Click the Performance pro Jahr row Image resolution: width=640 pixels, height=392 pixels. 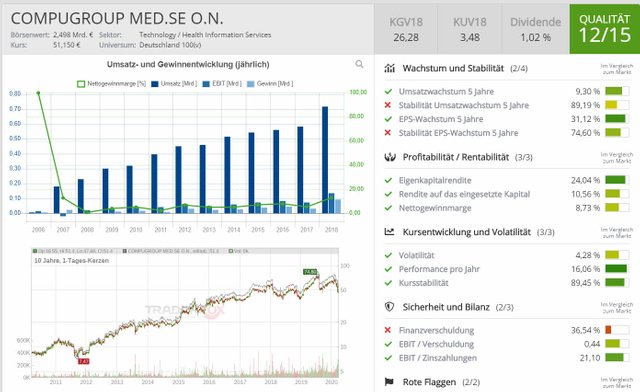tap(507, 269)
